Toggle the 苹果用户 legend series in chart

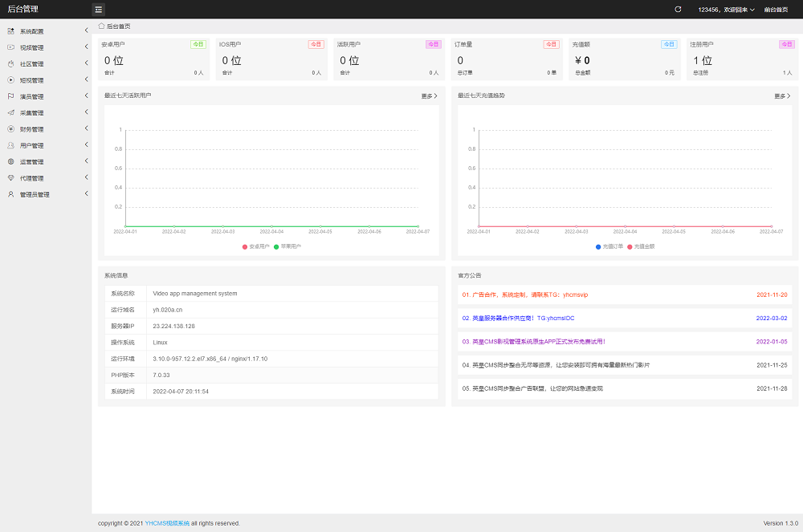(x=286, y=246)
